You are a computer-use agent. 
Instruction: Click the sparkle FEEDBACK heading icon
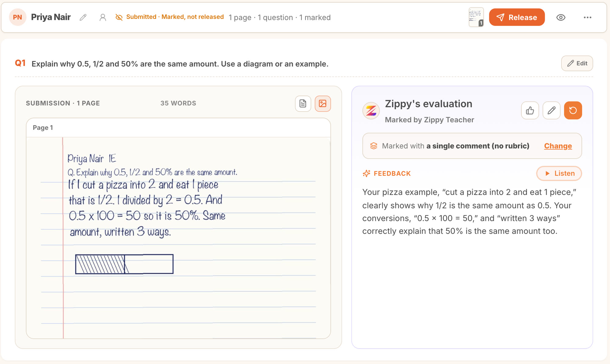coord(367,173)
